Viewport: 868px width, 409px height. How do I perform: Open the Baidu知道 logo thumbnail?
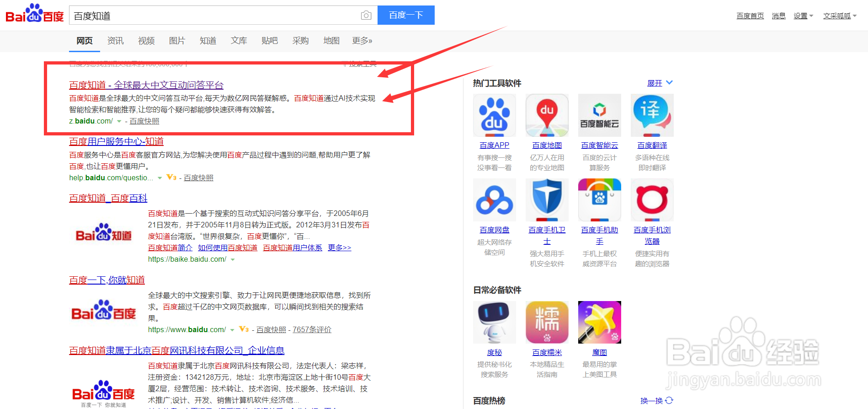click(104, 233)
